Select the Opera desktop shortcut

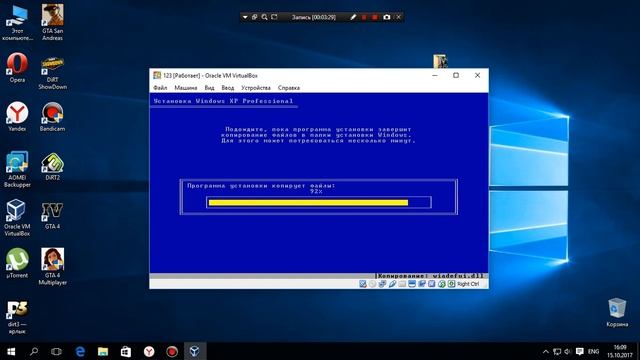pyautogui.click(x=17, y=68)
